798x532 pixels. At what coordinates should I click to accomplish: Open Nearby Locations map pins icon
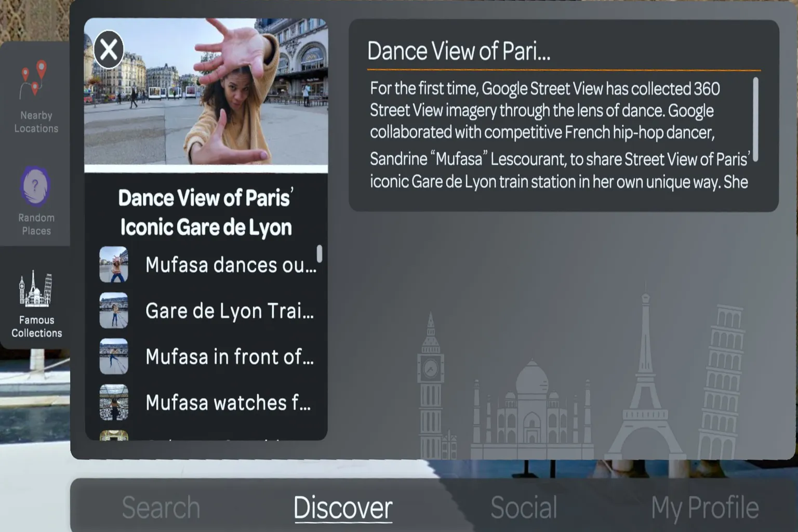point(34,79)
